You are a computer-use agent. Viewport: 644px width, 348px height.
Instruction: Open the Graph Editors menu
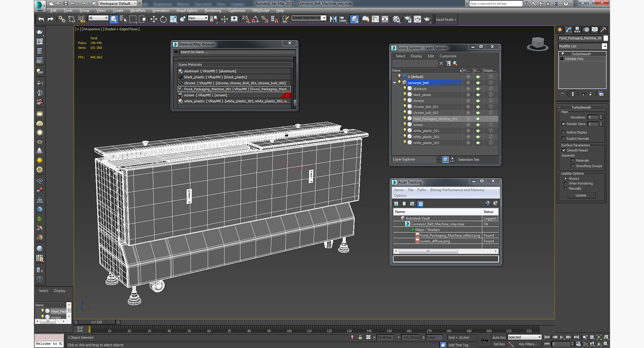click(x=187, y=10)
